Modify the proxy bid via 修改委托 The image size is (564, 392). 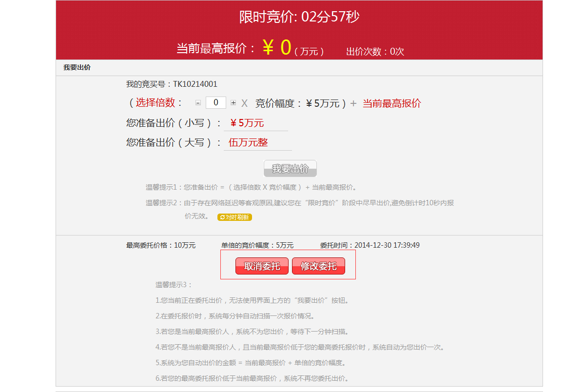318,266
